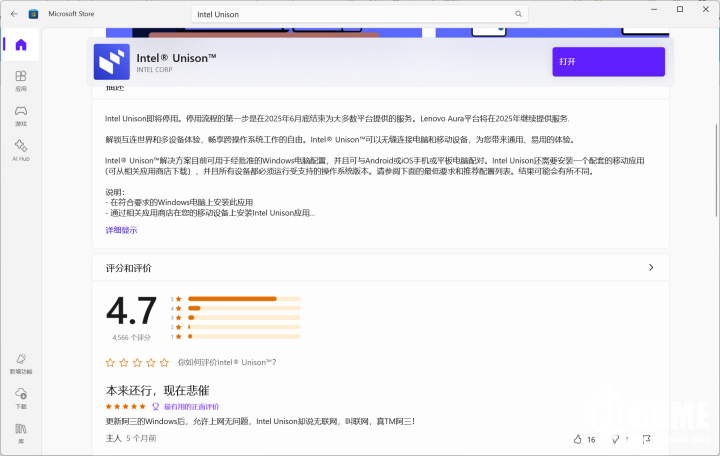Viewport: 720px width, 456px height.
Task: Click the Intel® Unison™ app title
Action: pyautogui.click(x=176, y=58)
